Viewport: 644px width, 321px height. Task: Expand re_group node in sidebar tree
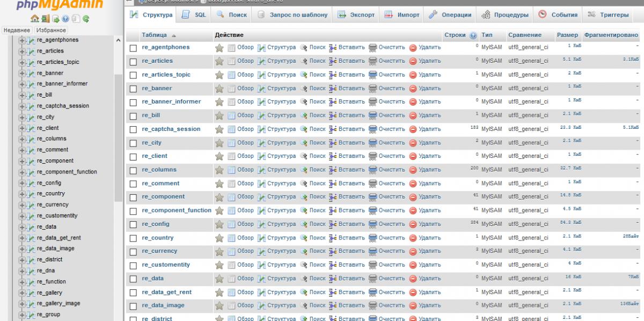pos(22,315)
